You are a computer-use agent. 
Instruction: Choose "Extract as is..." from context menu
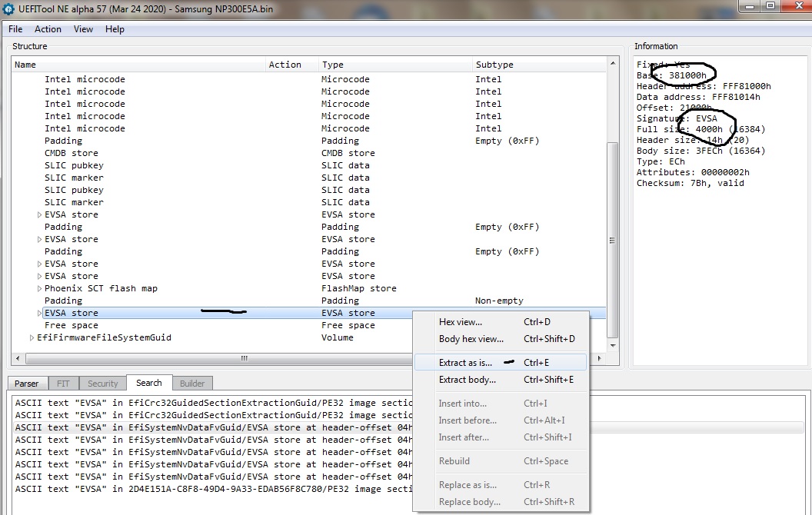[464, 362]
